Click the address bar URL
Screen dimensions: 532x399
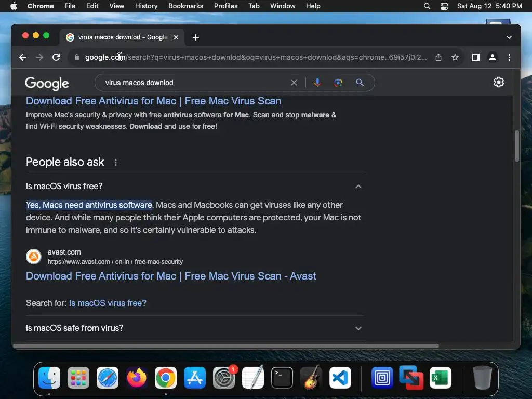(x=256, y=57)
